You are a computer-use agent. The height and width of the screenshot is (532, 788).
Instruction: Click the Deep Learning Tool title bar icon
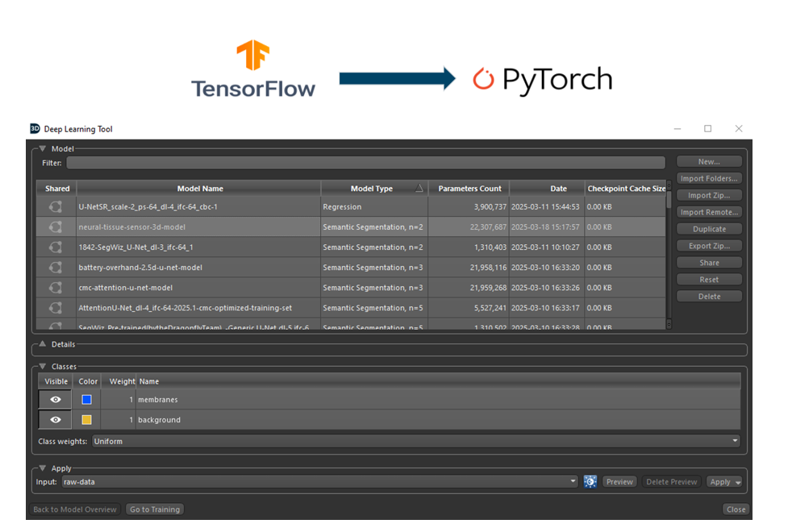coord(35,129)
